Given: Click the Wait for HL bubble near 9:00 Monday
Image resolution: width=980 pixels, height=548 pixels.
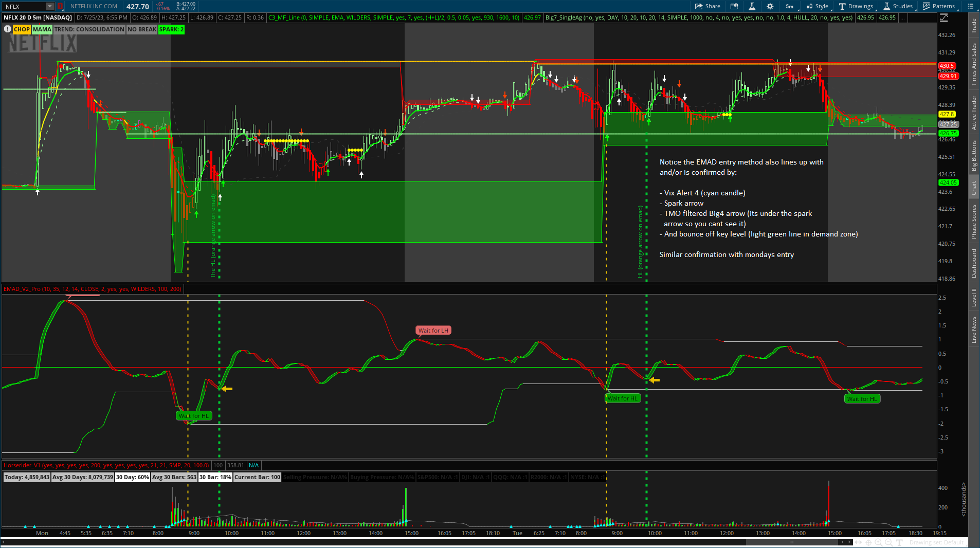Looking at the screenshot, I should (194, 416).
